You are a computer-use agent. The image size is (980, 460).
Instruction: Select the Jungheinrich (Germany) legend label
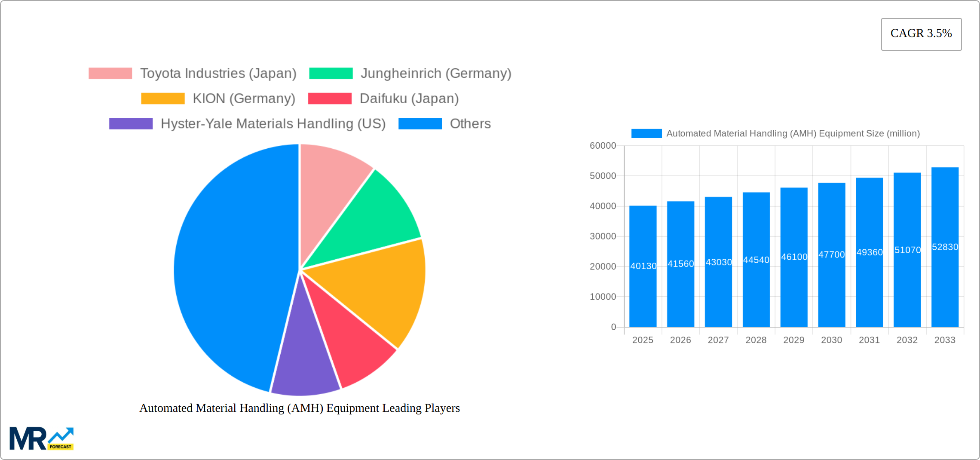(x=436, y=73)
